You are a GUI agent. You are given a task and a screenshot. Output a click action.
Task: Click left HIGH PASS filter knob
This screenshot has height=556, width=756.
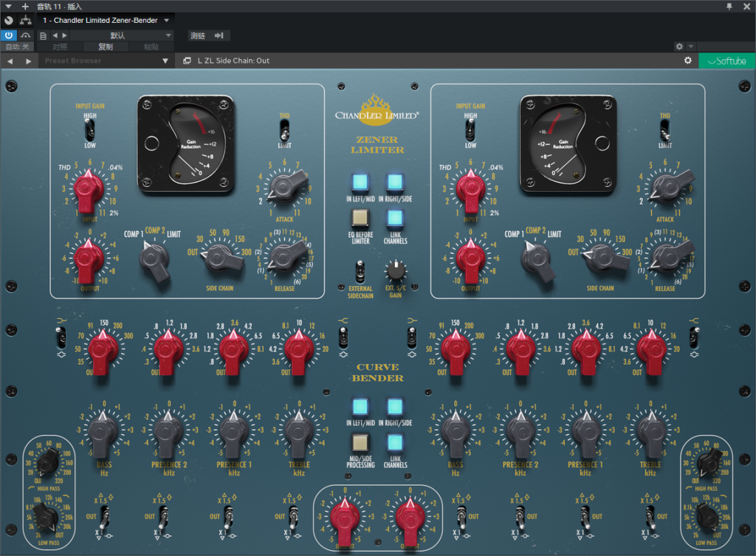tap(48, 462)
